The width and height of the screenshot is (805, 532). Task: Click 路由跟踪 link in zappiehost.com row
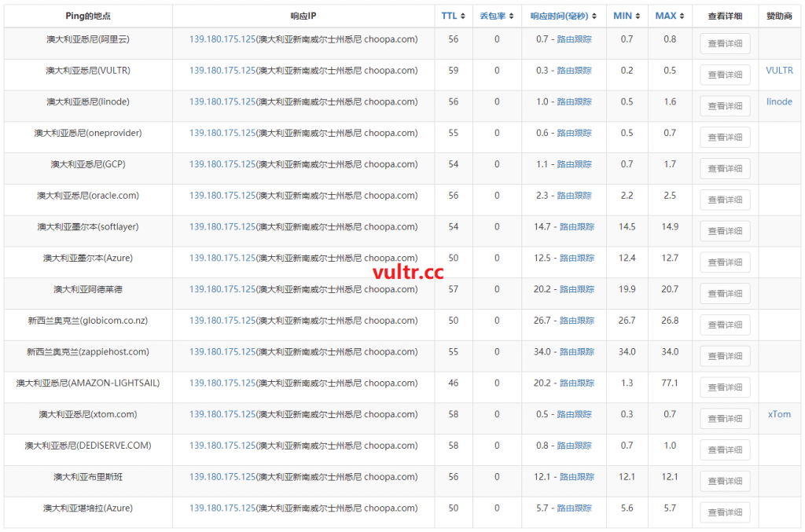coord(576,352)
